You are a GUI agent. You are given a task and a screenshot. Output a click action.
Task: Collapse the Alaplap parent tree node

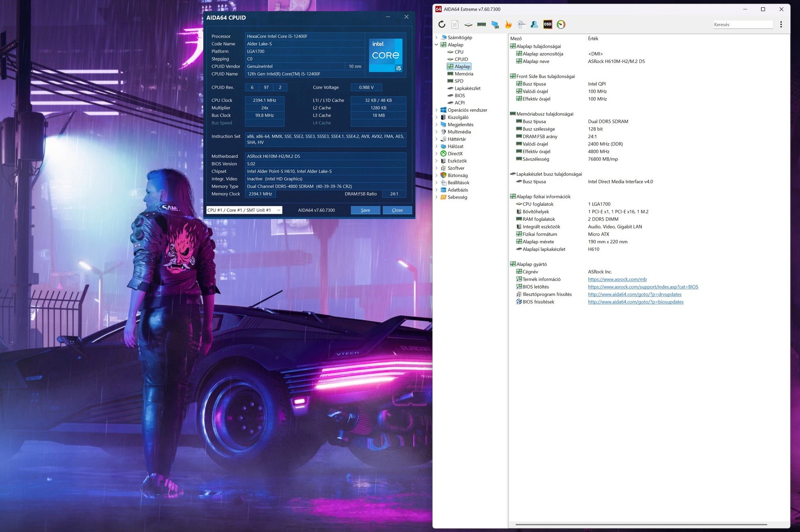[x=436, y=45]
